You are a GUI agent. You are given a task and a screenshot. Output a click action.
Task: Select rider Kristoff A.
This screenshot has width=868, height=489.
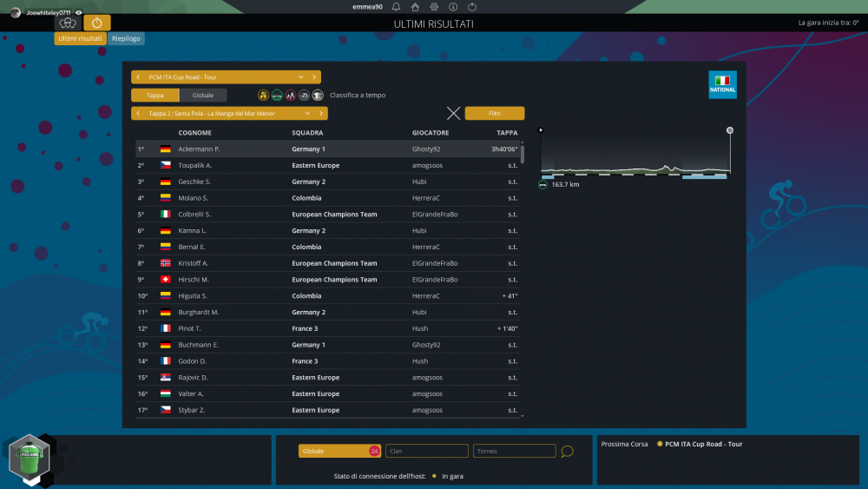(x=194, y=263)
